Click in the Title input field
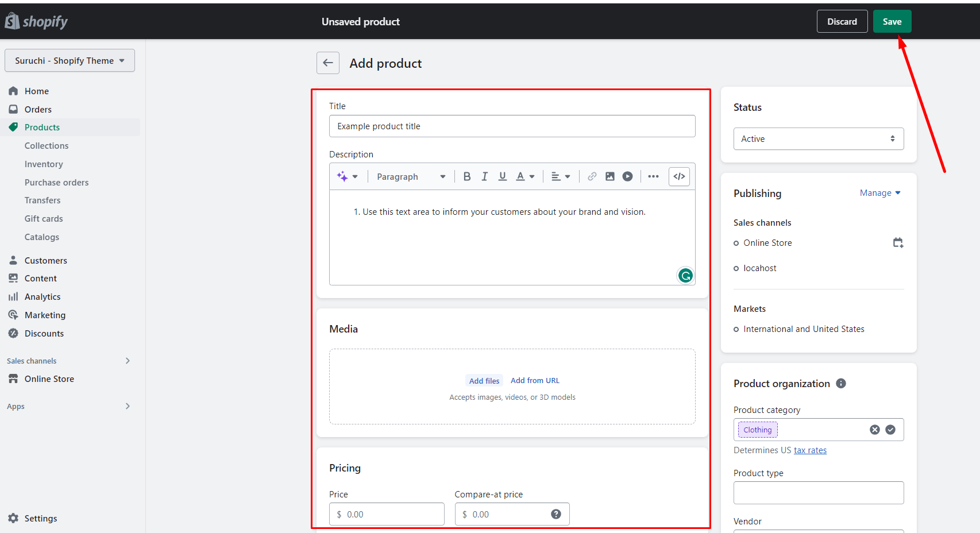 click(511, 126)
